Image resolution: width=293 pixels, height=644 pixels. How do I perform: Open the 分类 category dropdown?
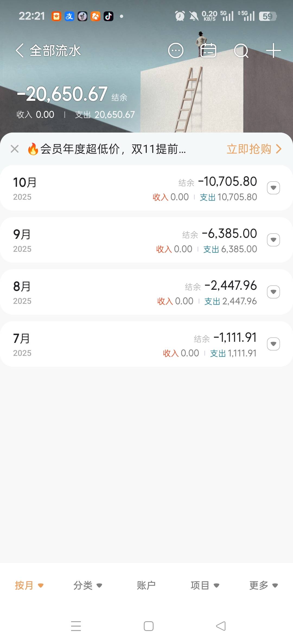pos(88,585)
